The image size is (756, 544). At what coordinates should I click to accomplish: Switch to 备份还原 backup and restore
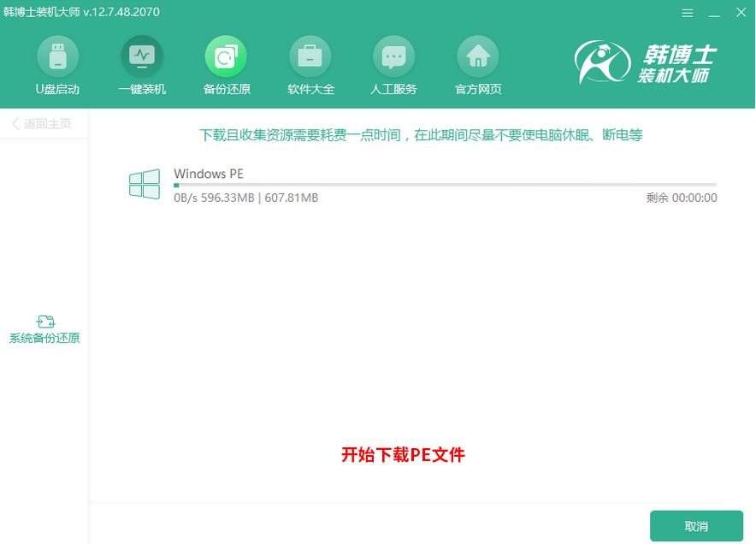(226, 64)
